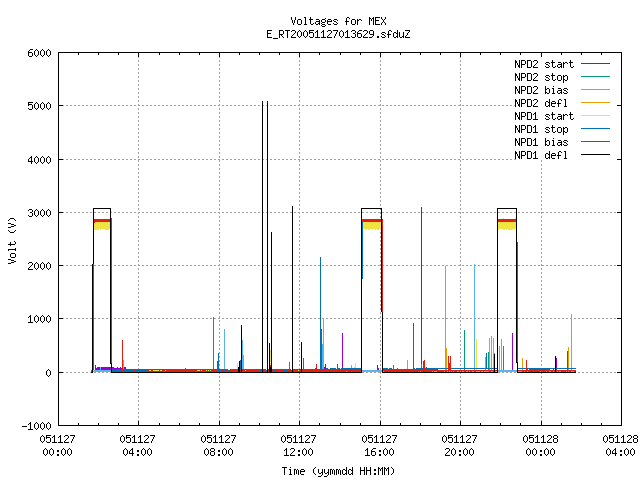This screenshot has height=480, width=640.
Task: Click the 'NPD2 defl' legend label
Action: 541,103
